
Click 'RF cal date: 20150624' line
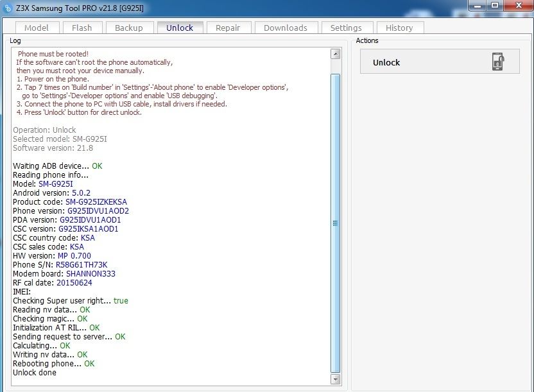[53, 283]
